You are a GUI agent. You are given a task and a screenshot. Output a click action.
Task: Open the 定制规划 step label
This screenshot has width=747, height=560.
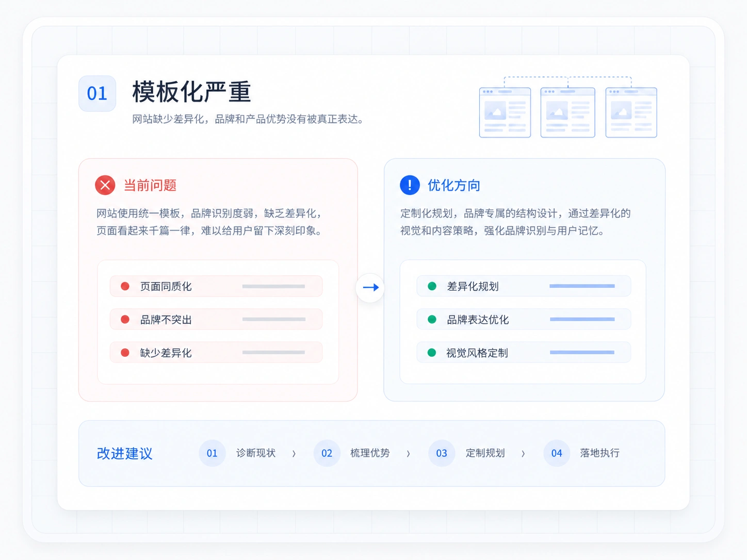click(x=485, y=453)
